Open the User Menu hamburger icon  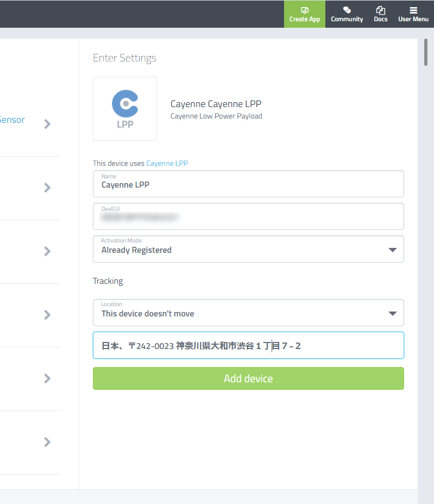413,10
